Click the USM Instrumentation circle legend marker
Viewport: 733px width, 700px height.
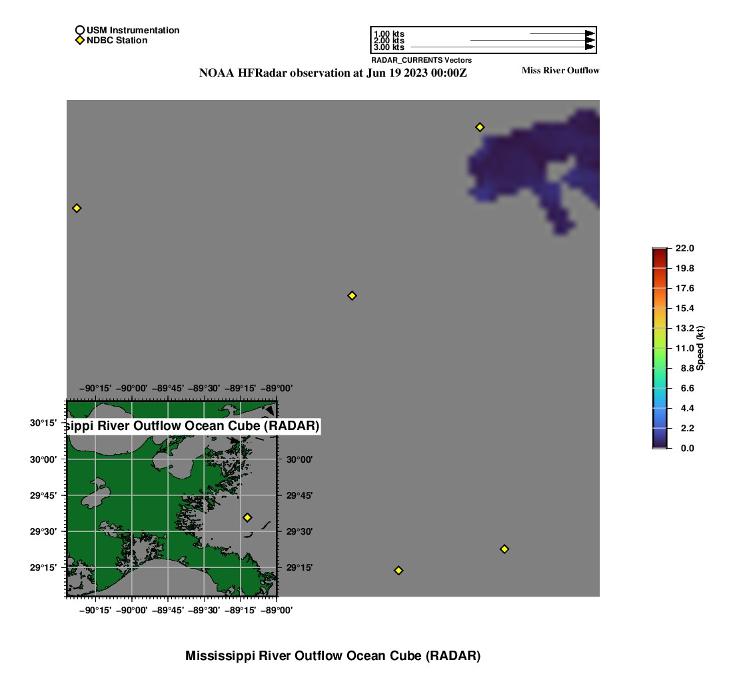click(x=80, y=30)
